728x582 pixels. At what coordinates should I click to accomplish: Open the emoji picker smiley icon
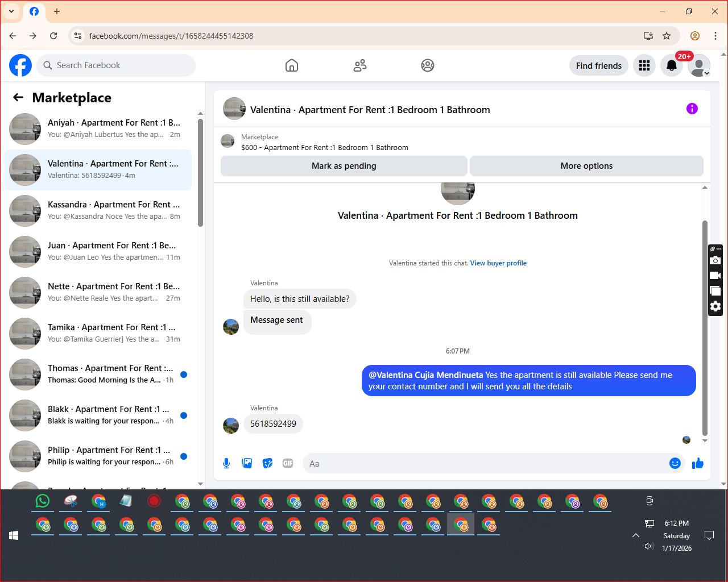click(675, 463)
